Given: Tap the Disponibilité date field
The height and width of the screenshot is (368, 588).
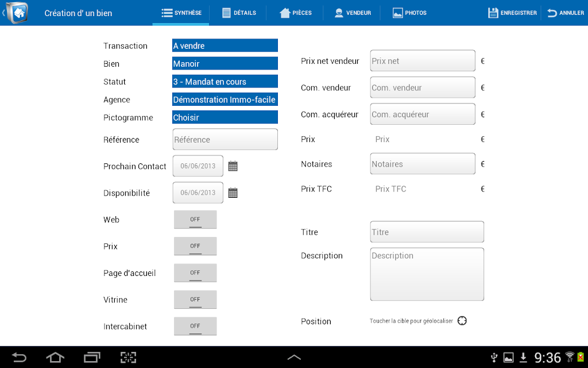Looking at the screenshot, I should click(198, 193).
